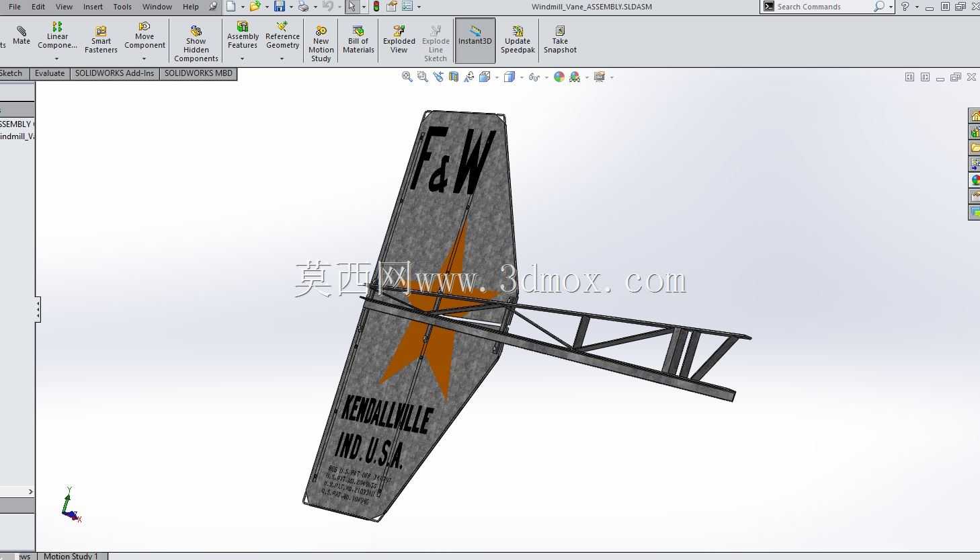Expand the Save dropdown arrow
This screenshot has height=560, width=980.
pos(291,7)
